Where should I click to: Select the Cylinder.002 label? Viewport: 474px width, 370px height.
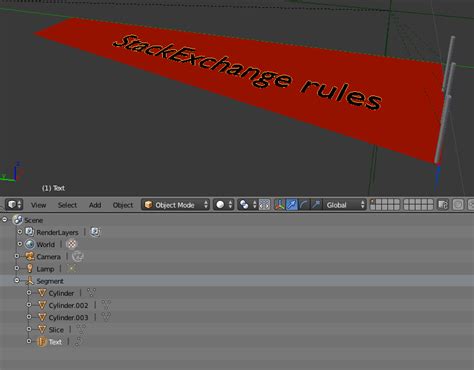(x=68, y=305)
